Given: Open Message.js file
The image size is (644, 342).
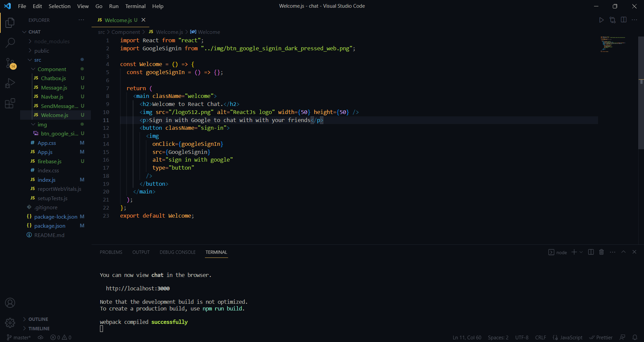Looking at the screenshot, I should point(55,88).
